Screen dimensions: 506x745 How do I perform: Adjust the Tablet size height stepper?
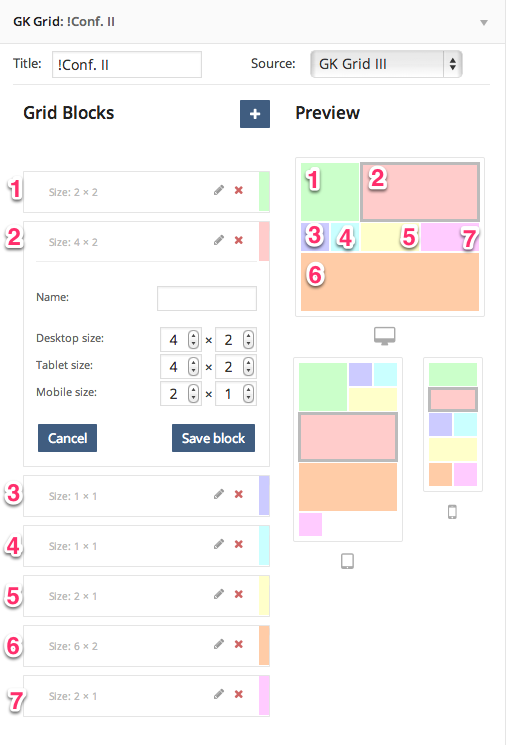(248, 366)
